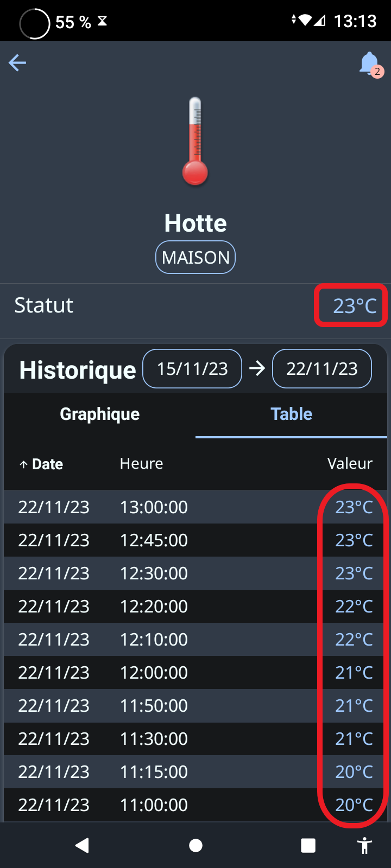Select the 12:20:00 history row
The width and height of the screenshot is (391, 868).
(195, 606)
